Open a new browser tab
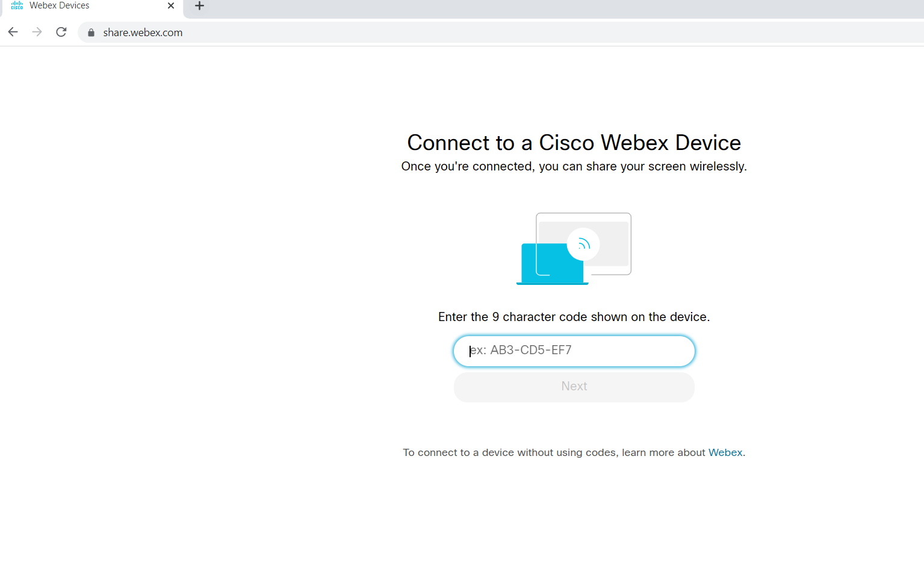 tap(199, 6)
